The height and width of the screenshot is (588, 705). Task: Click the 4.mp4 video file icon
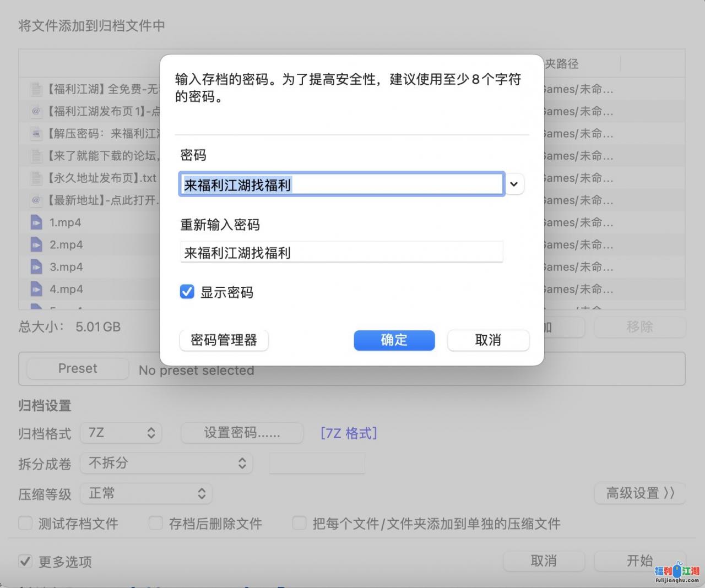(36, 289)
